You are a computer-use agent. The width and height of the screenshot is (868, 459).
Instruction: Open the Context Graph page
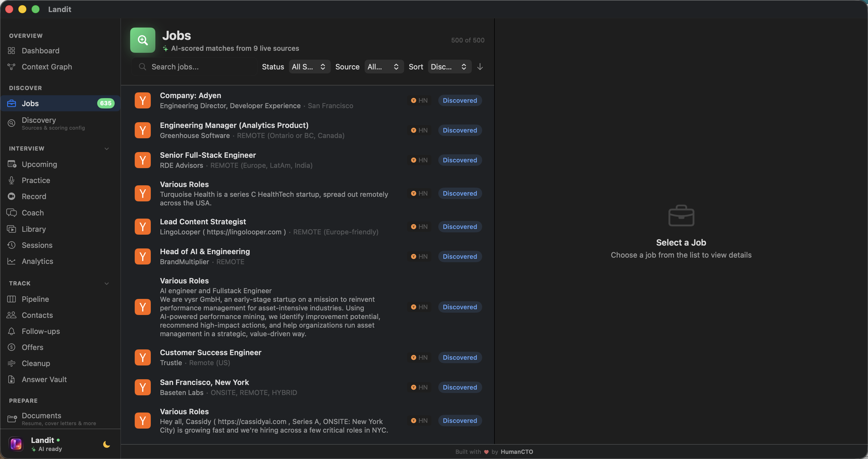(x=47, y=67)
